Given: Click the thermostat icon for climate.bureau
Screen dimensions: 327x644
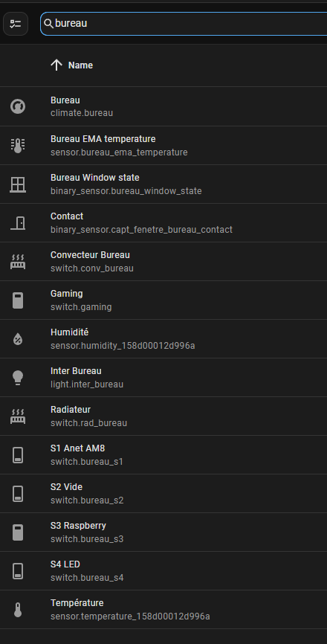Looking at the screenshot, I should pos(18,107).
